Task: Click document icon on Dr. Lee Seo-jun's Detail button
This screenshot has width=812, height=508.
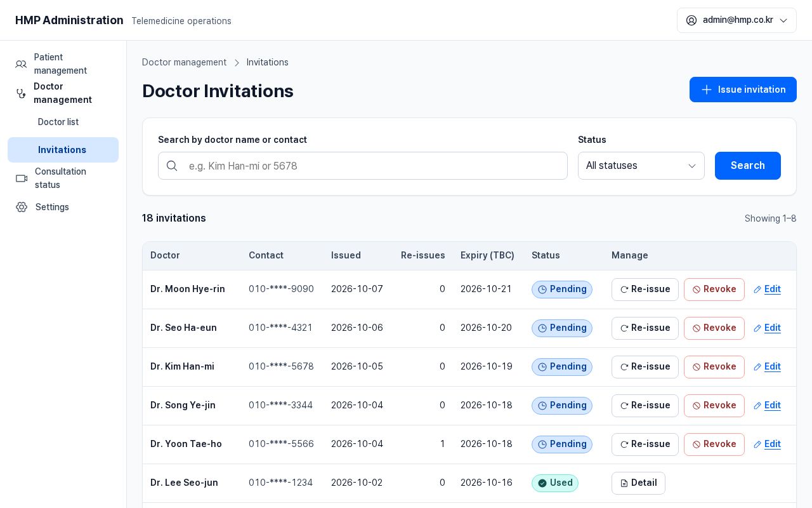Action: tap(624, 483)
